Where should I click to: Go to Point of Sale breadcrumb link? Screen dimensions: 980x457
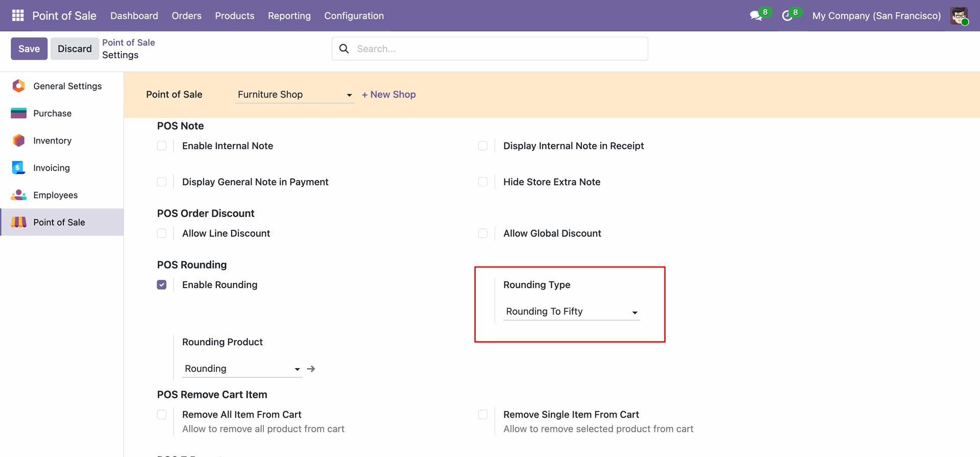click(x=129, y=42)
